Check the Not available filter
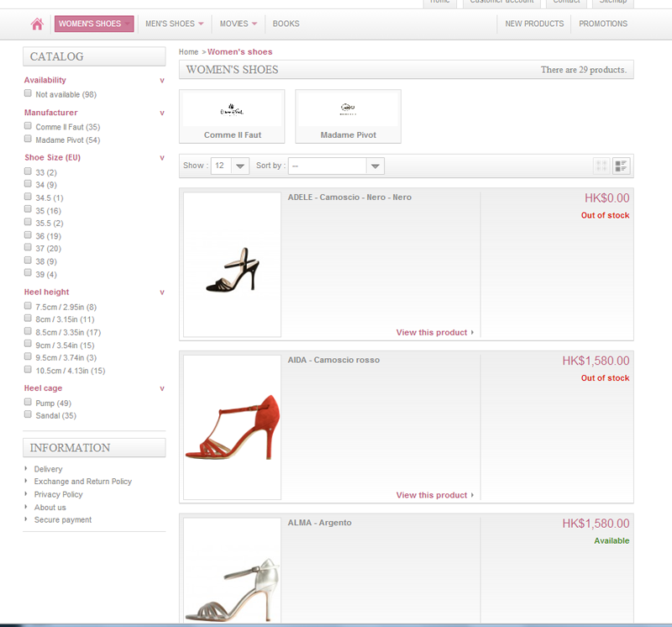672x627 pixels. pos(28,93)
